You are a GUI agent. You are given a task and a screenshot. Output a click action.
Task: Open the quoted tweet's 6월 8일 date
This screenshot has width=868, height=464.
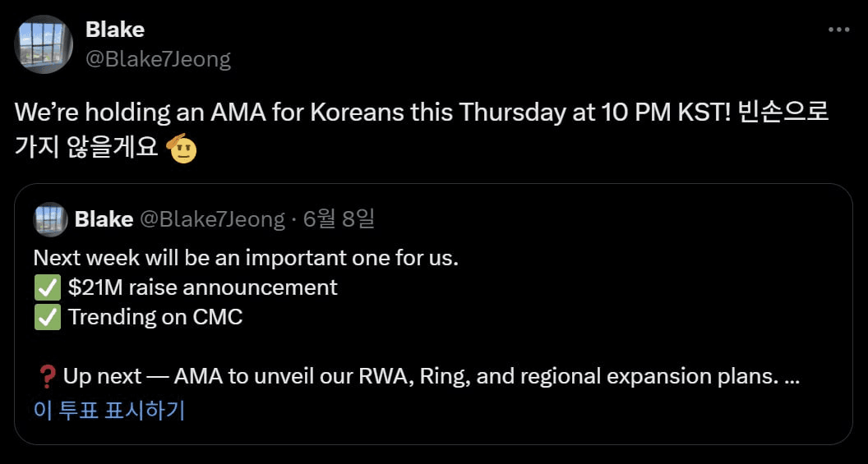(x=339, y=219)
